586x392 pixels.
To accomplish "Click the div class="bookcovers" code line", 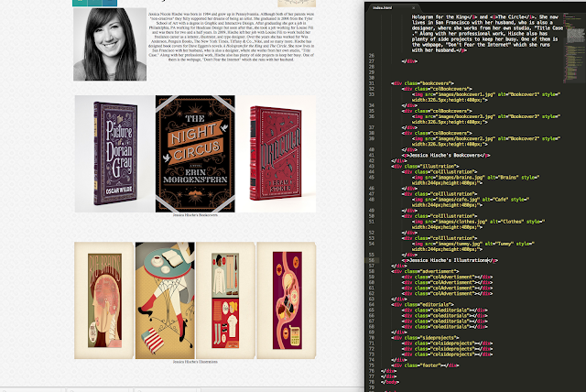I will (423, 83).
